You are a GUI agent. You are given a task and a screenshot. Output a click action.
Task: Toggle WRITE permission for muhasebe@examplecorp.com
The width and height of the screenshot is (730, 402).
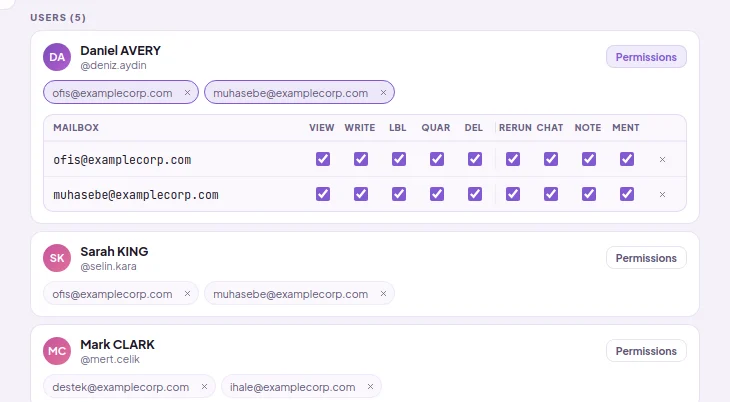(361, 194)
